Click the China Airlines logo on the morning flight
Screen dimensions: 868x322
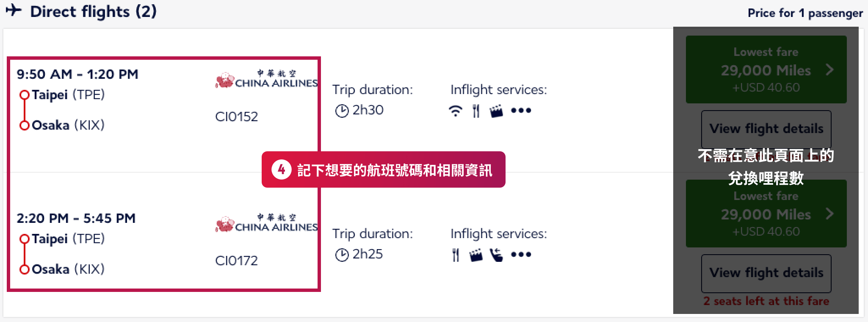265,78
